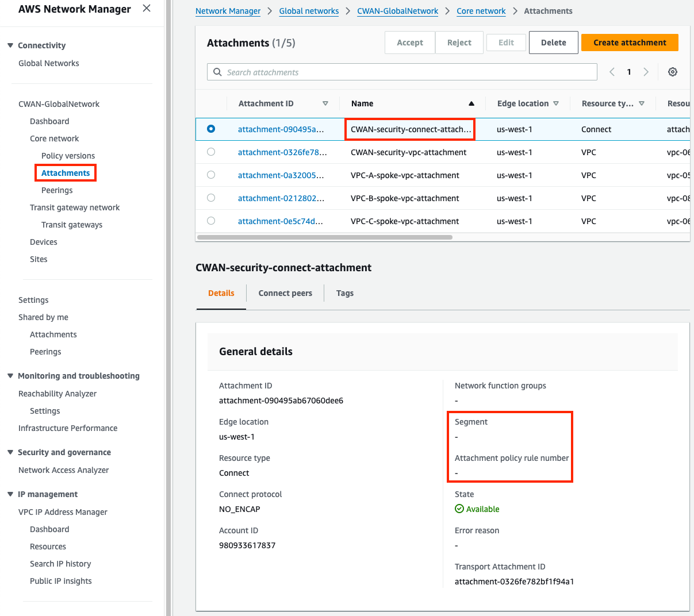The height and width of the screenshot is (616, 694).
Task: Open the Edge location column filter arrow
Action: pyautogui.click(x=556, y=103)
